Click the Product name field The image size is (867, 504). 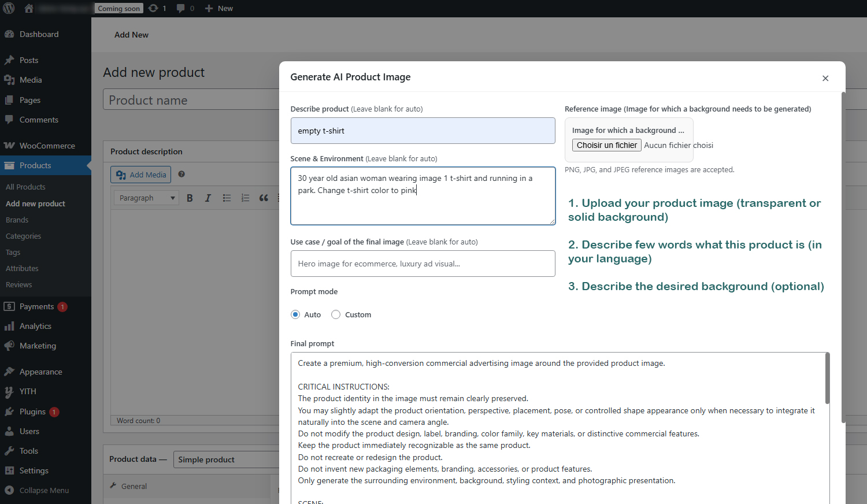pos(191,99)
